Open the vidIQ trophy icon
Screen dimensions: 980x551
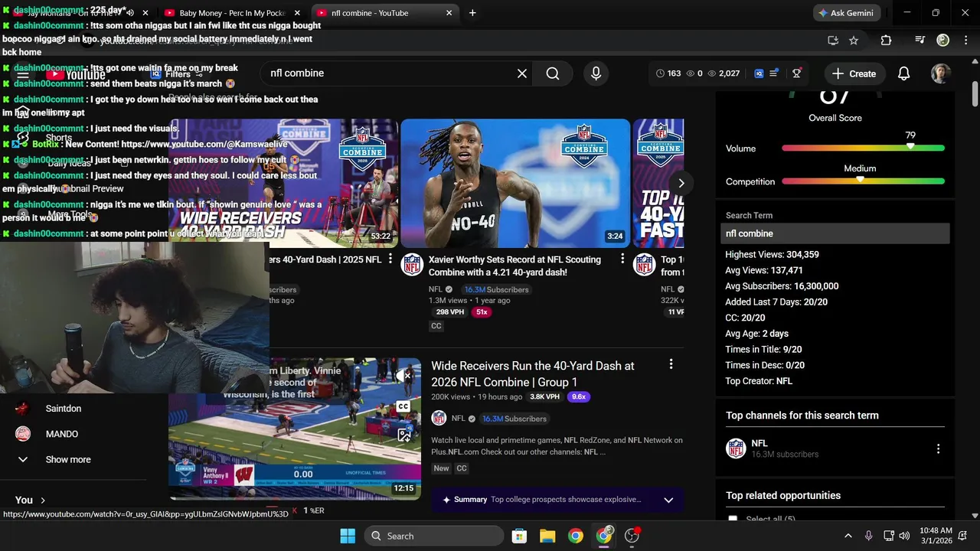click(x=796, y=73)
